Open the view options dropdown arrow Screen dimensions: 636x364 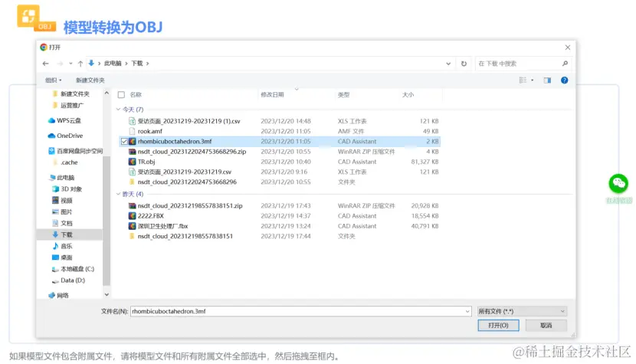(x=532, y=80)
